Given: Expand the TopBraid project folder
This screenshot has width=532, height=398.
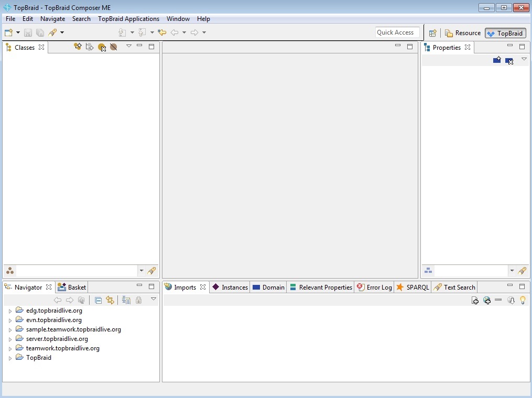Looking at the screenshot, I should pyautogui.click(x=10, y=358).
